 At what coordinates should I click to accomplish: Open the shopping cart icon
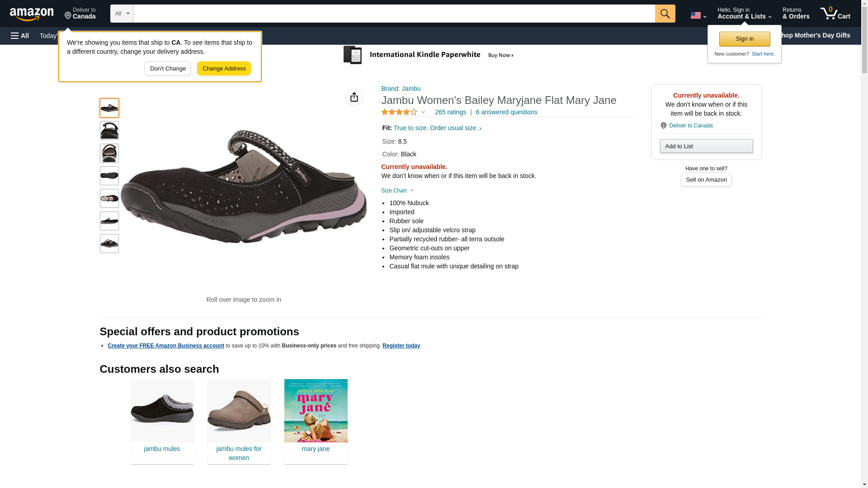pos(835,13)
